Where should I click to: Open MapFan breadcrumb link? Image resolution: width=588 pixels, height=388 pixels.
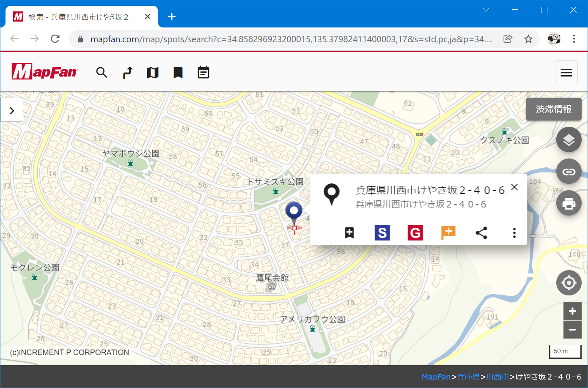coord(436,377)
